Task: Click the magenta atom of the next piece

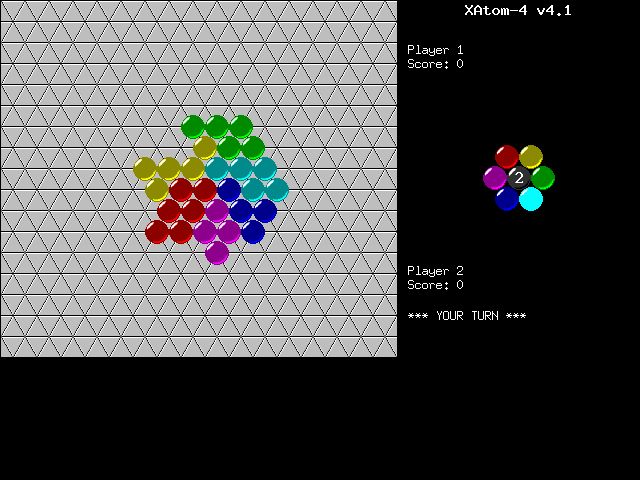Action: pyautogui.click(x=495, y=178)
